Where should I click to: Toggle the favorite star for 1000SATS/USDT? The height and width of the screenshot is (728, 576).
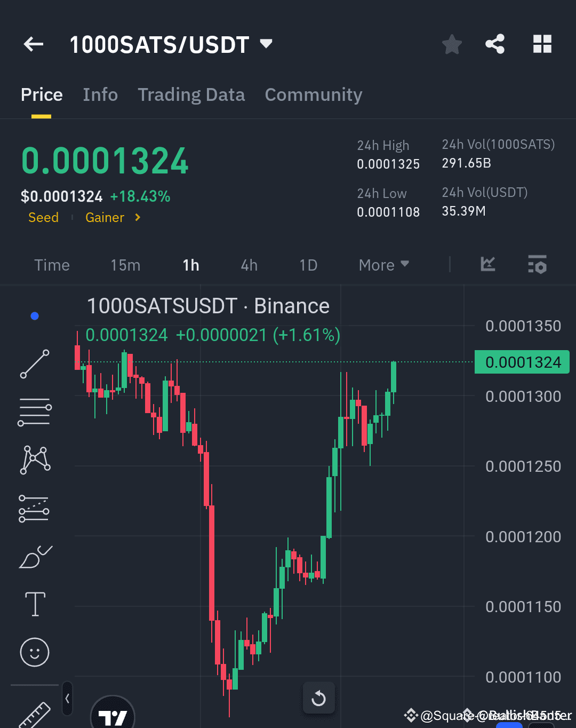click(x=452, y=44)
